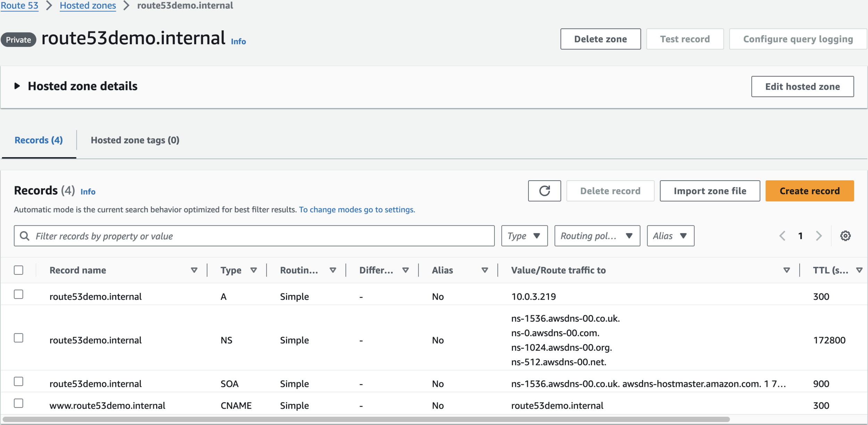Open table preferences gear icon
868x425 pixels.
pos(845,236)
